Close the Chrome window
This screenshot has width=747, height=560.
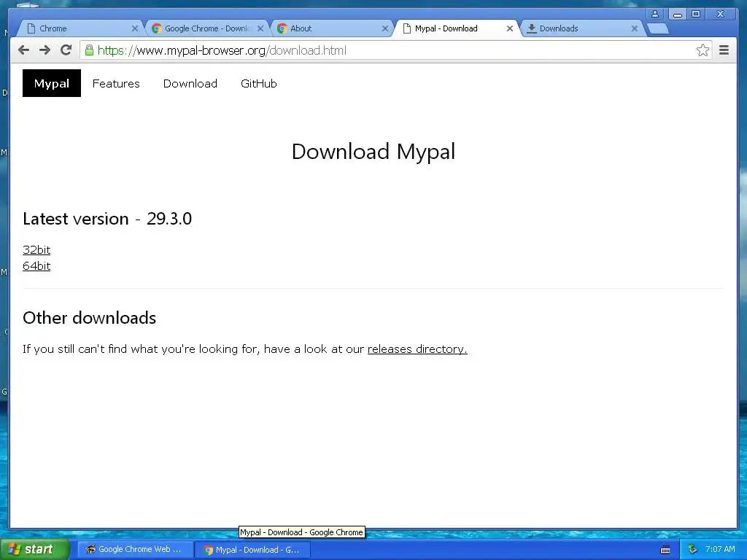click(x=720, y=14)
